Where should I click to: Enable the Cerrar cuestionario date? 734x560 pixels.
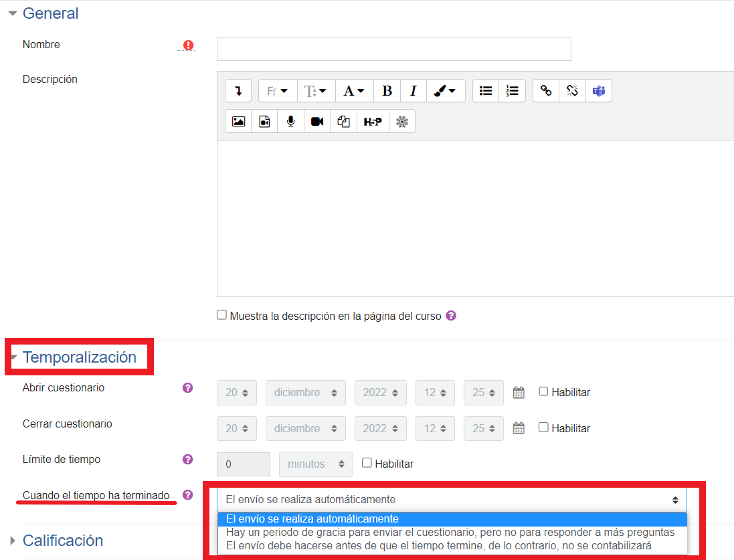[543, 427]
